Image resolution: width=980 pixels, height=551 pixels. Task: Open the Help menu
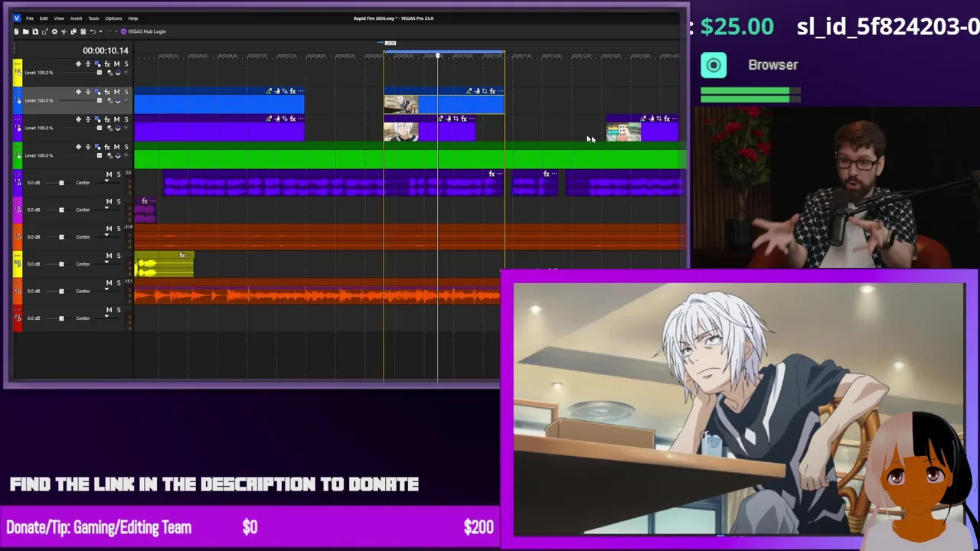pyautogui.click(x=133, y=18)
